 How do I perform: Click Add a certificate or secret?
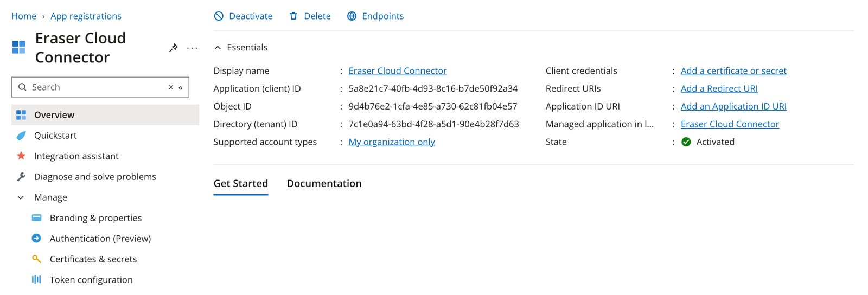[733, 71]
